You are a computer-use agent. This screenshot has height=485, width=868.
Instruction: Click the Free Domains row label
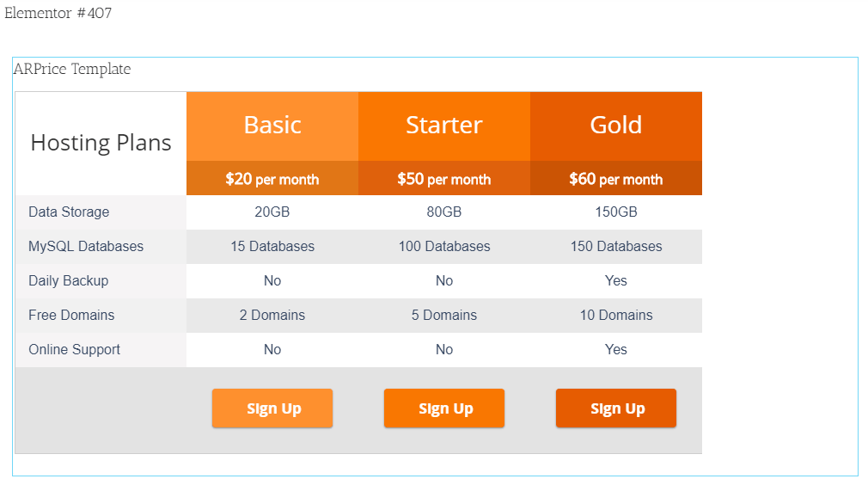click(x=71, y=315)
